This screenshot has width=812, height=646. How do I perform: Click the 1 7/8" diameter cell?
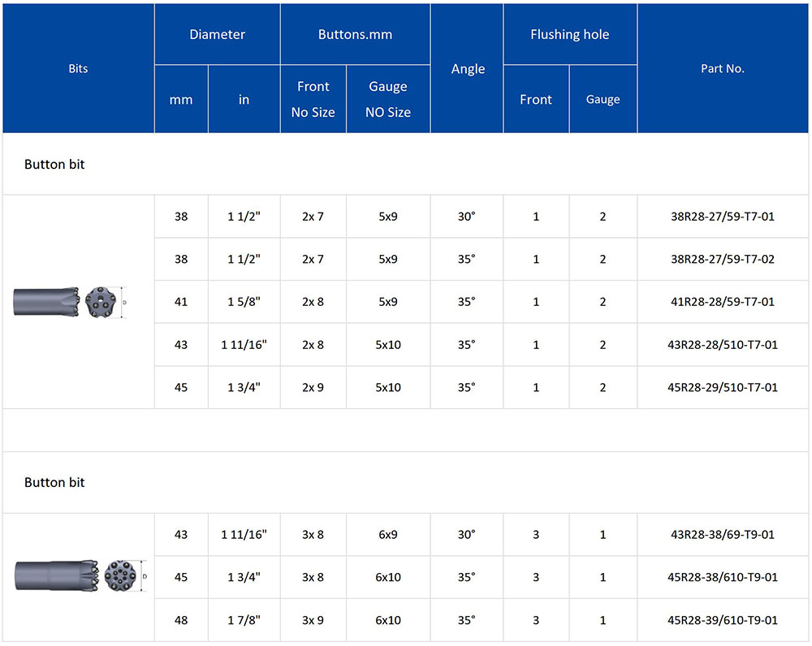pos(244,620)
